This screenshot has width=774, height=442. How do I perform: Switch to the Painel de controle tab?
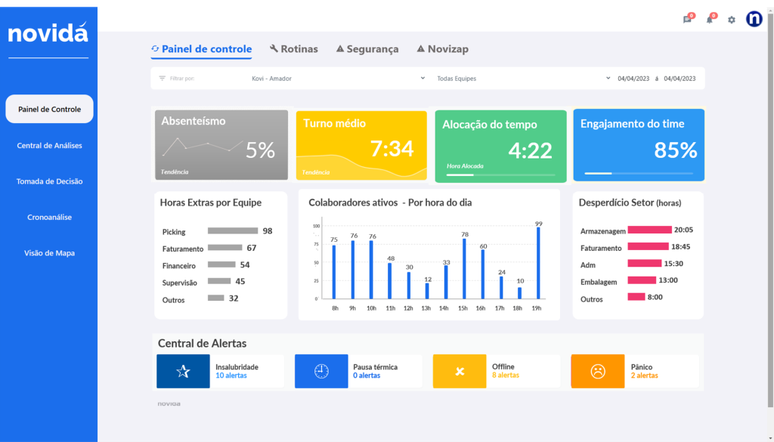pyautogui.click(x=201, y=49)
